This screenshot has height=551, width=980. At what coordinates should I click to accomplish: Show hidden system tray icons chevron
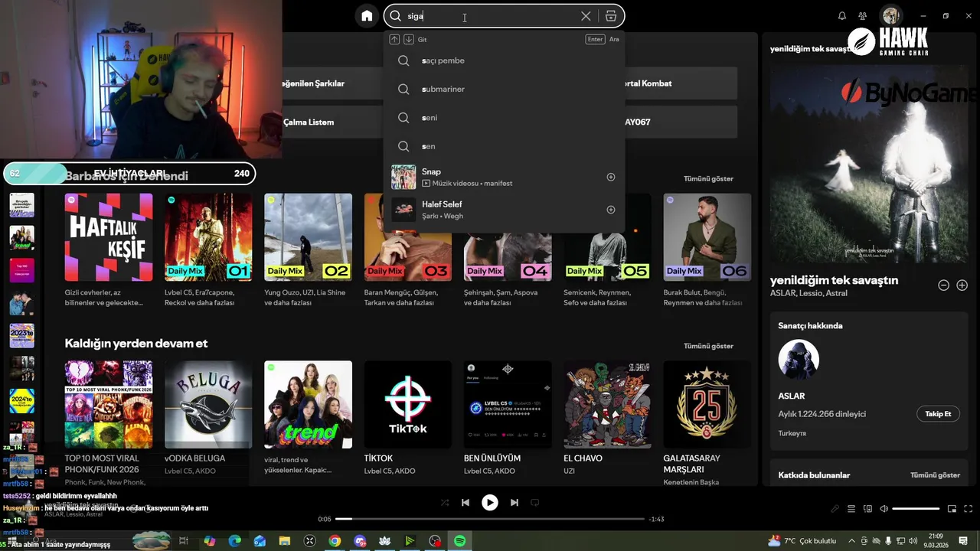851,541
